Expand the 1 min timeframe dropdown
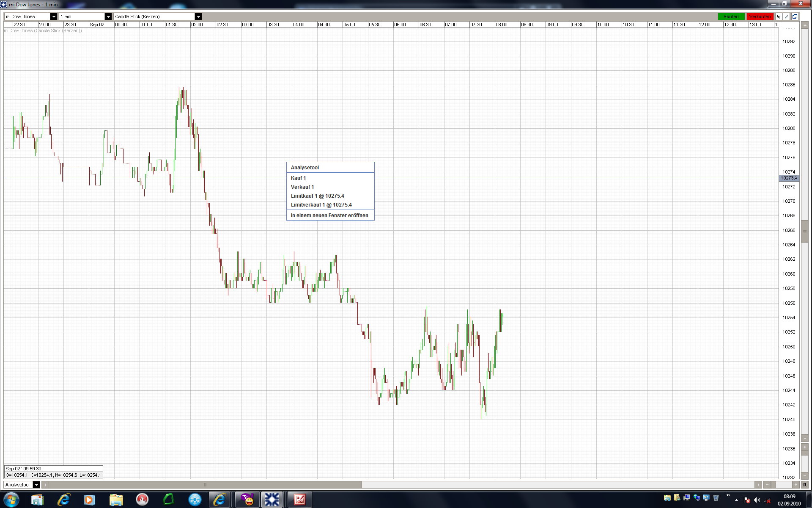This screenshot has height=508, width=812. point(108,17)
